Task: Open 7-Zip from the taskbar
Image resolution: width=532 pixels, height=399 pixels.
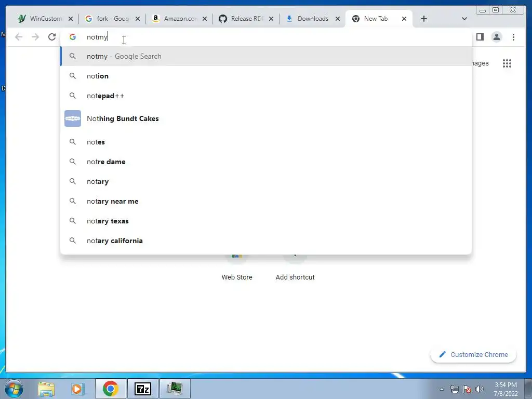Action: 143,389
